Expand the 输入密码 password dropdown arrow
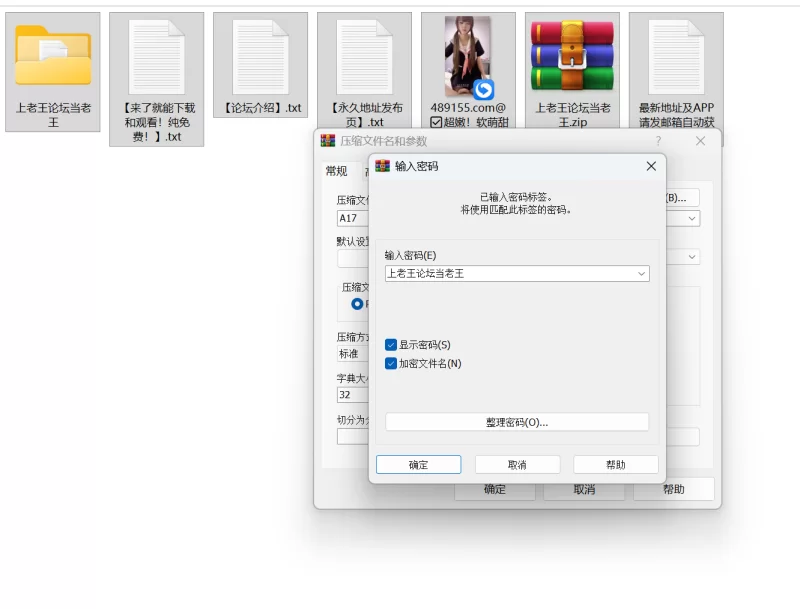 click(641, 274)
